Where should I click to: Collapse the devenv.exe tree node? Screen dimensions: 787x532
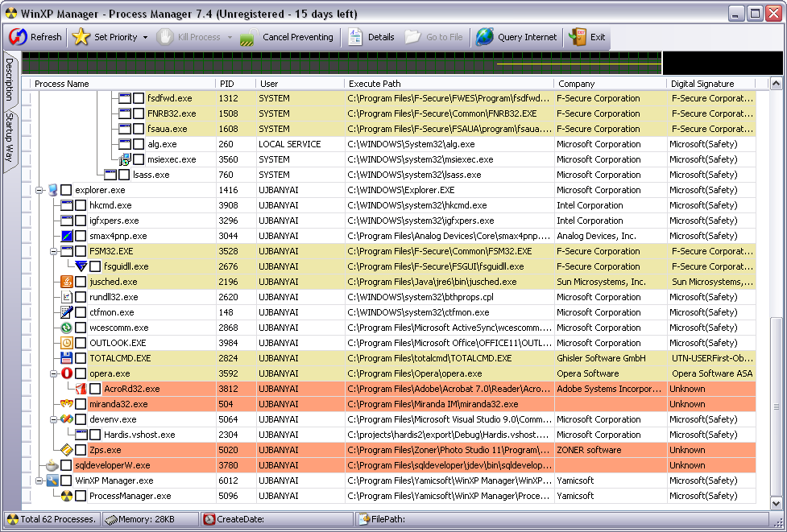click(x=54, y=419)
